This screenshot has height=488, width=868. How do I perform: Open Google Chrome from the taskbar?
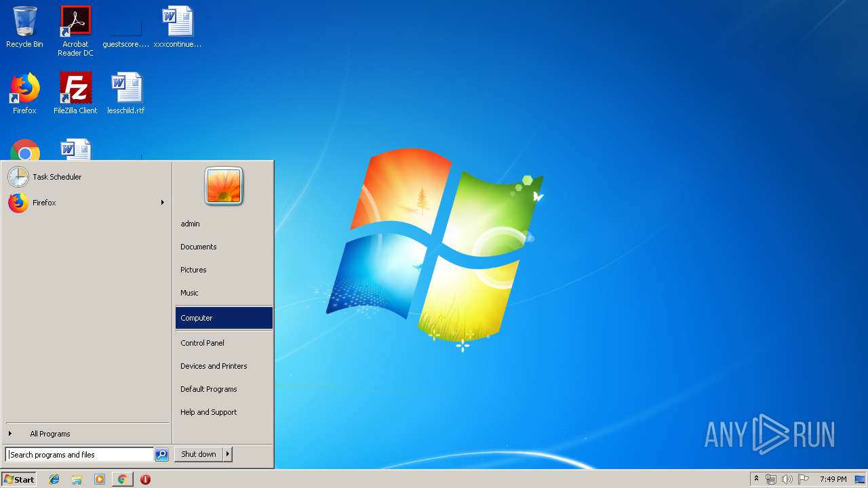click(122, 479)
